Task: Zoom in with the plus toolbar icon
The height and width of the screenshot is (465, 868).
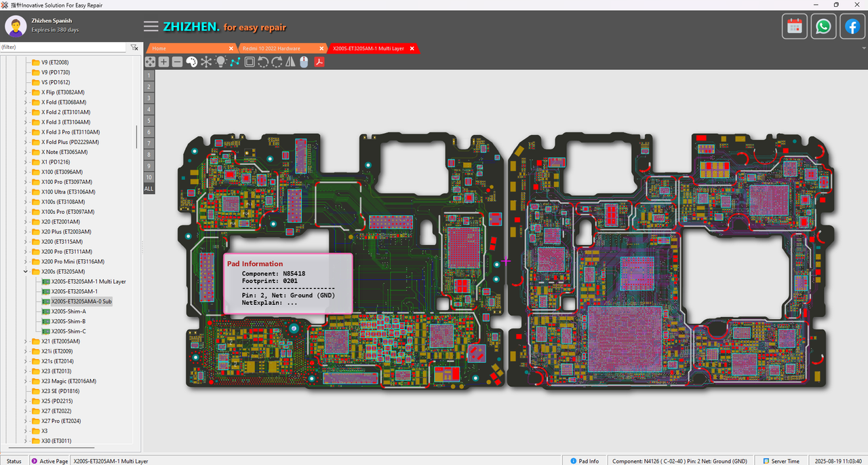Action: coord(163,62)
